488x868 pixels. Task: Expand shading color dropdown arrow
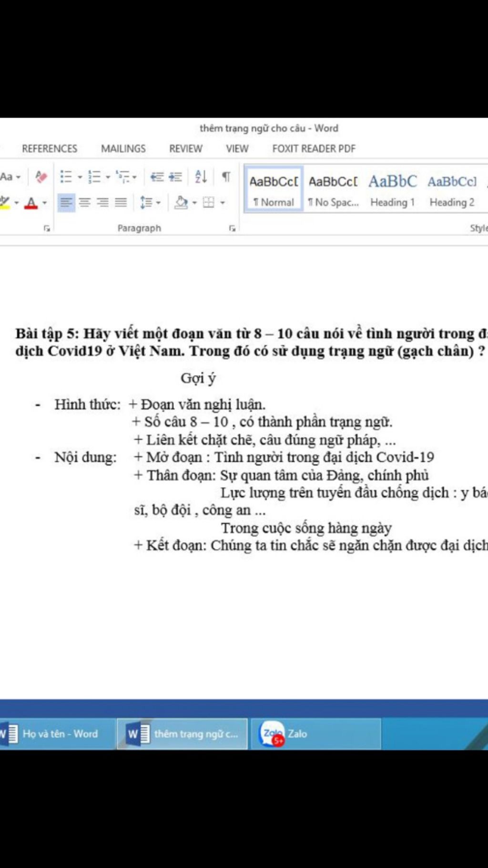point(194,203)
